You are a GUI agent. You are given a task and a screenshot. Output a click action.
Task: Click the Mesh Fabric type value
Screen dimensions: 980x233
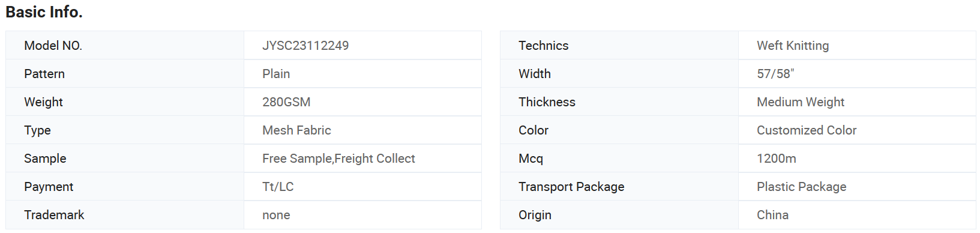tap(296, 130)
